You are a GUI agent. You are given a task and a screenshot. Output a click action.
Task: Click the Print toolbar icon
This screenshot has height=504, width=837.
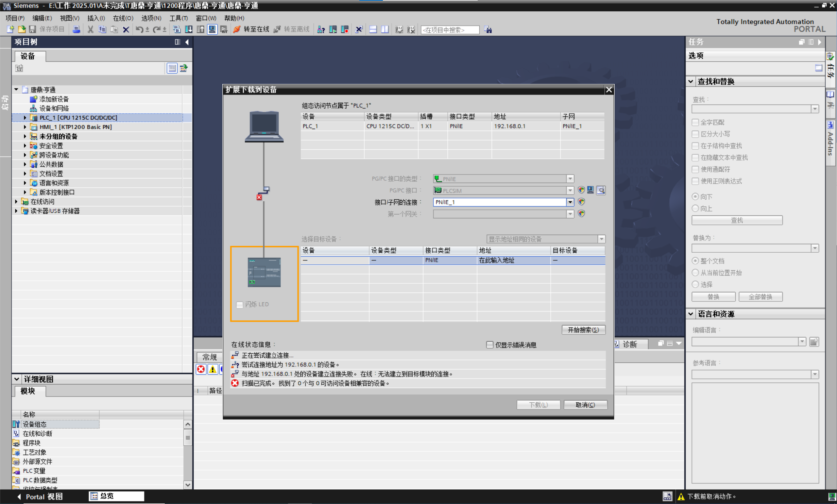[77, 29]
